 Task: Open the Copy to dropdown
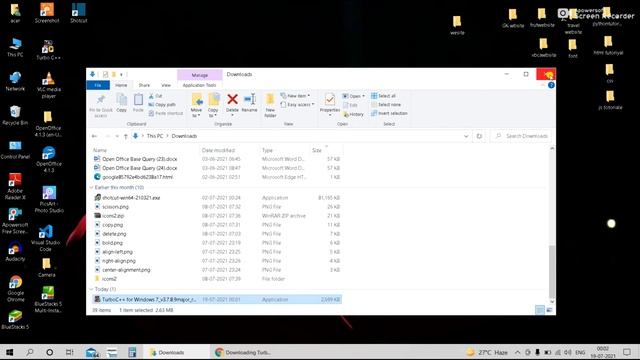[213, 105]
